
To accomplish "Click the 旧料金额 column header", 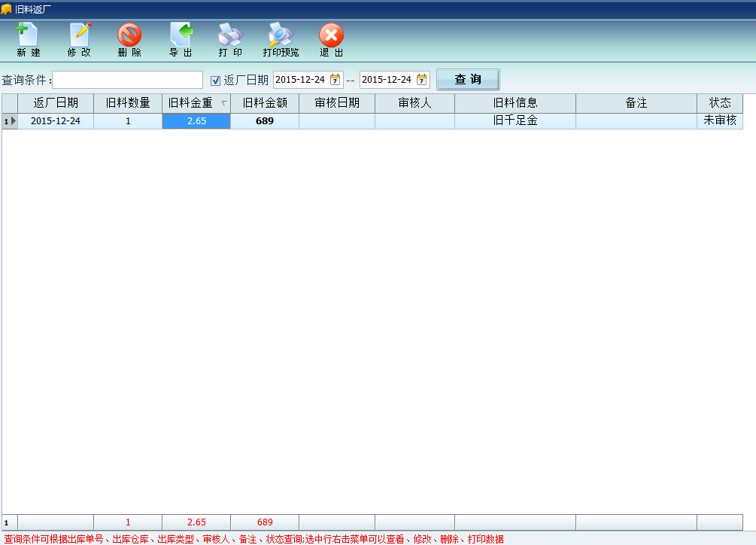I will point(265,103).
